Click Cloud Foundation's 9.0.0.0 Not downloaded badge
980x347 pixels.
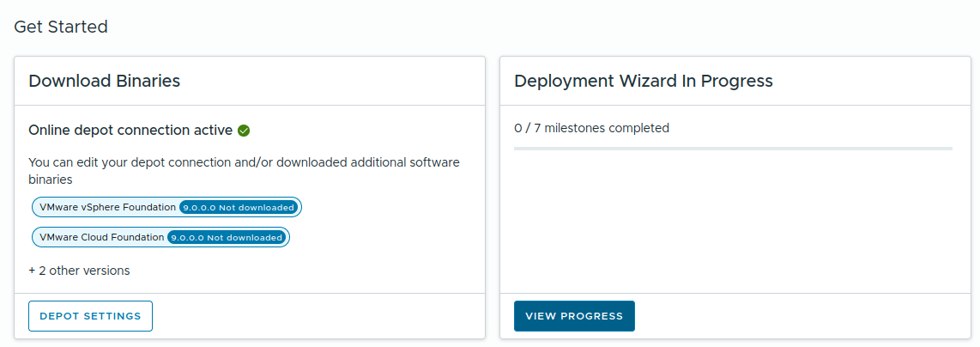(x=227, y=237)
